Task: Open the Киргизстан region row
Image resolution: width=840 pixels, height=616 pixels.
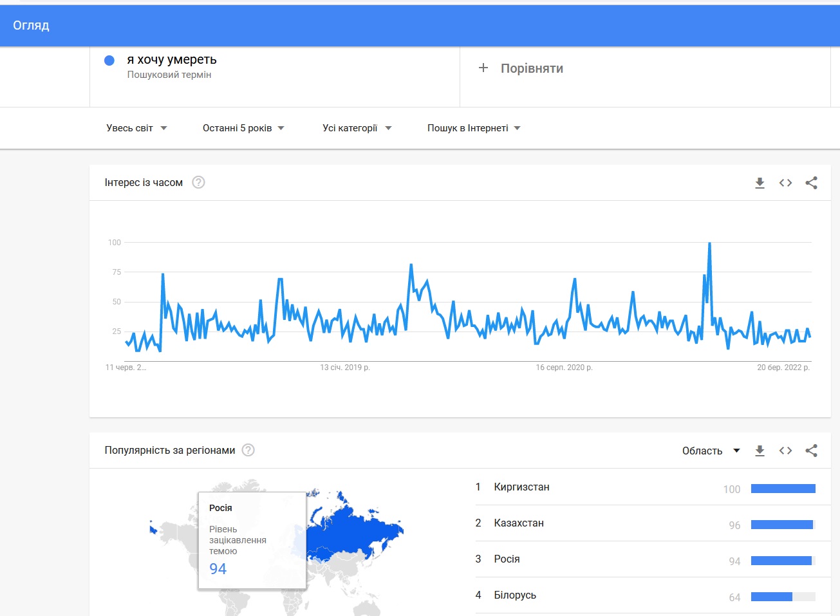Action: (x=646, y=487)
